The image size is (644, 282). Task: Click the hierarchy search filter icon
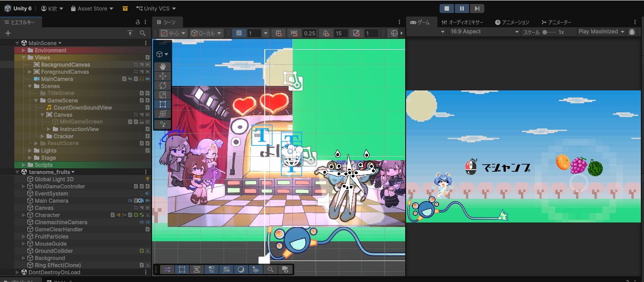click(x=130, y=33)
